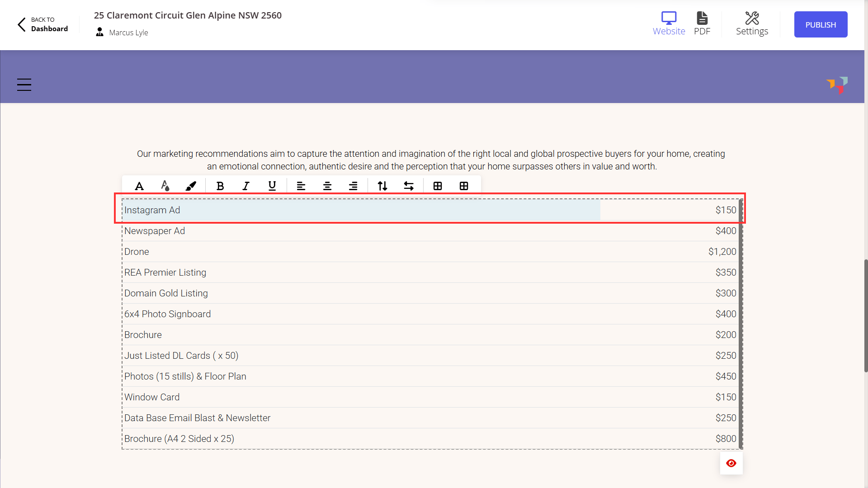Image resolution: width=868 pixels, height=488 pixels.
Task: Select the paintbrush highlight tool
Action: (191, 186)
